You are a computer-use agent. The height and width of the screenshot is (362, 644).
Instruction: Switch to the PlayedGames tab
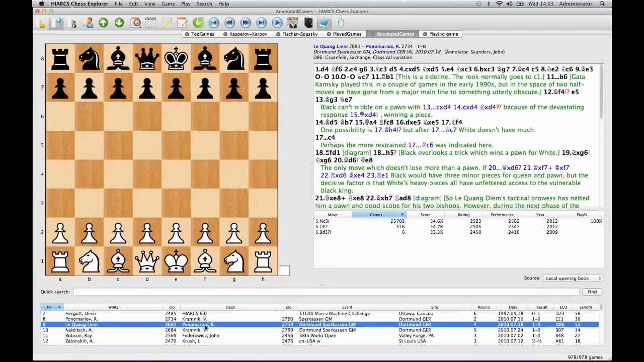pyautogui.click(x=347, y=34)
